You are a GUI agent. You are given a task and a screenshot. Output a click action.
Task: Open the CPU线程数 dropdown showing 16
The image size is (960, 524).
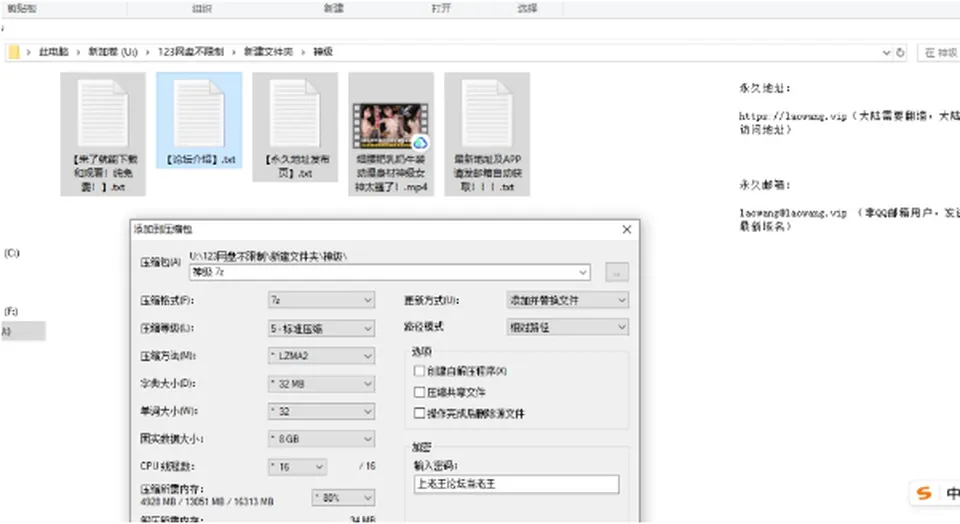[x=298, y=466]
